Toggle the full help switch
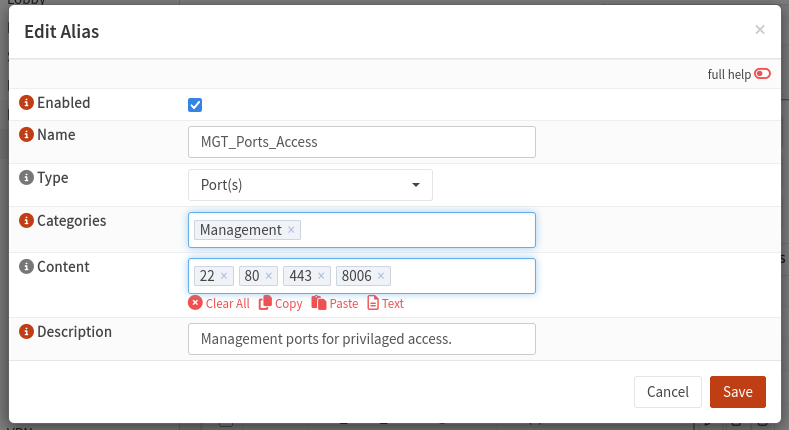The image size is (789, 430). tap(762, 74)
